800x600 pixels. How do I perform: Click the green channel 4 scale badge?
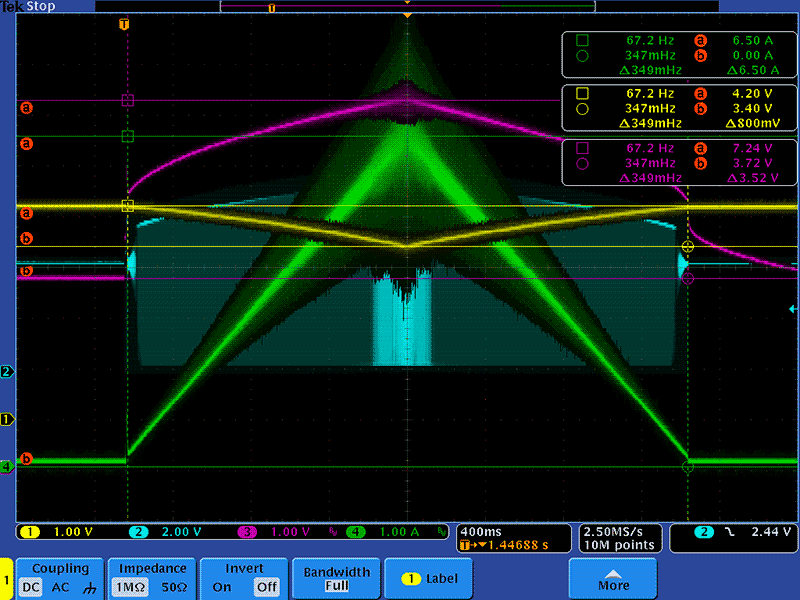point(356,532)
